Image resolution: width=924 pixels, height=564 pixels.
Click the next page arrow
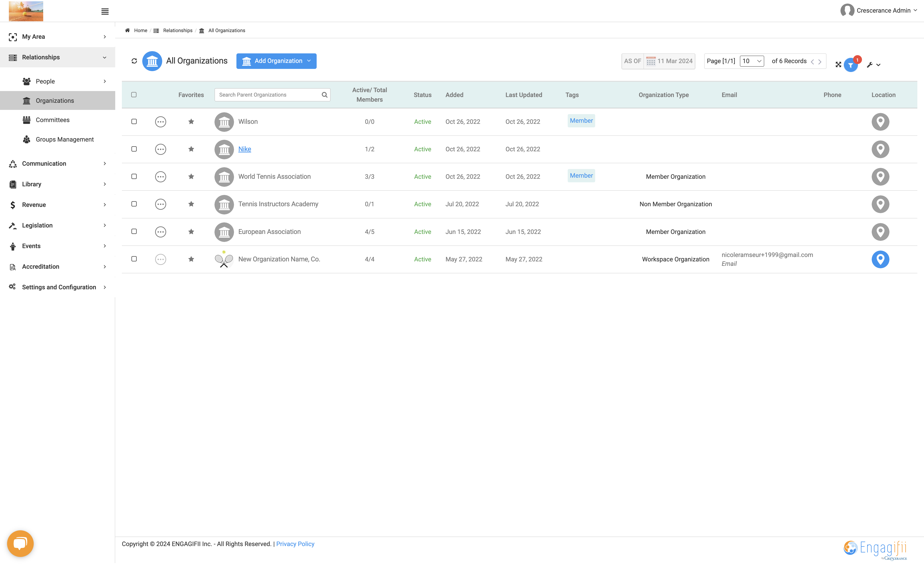click(820, 62)
